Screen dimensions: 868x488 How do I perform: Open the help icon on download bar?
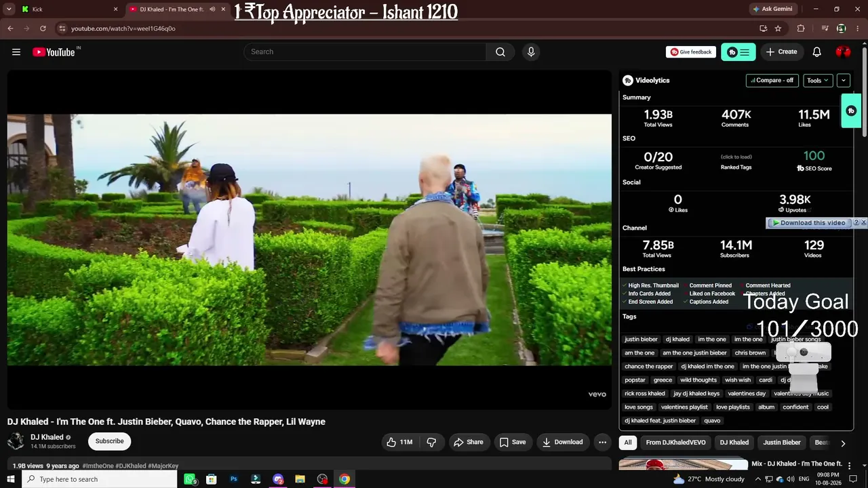[x=856, y=223]
